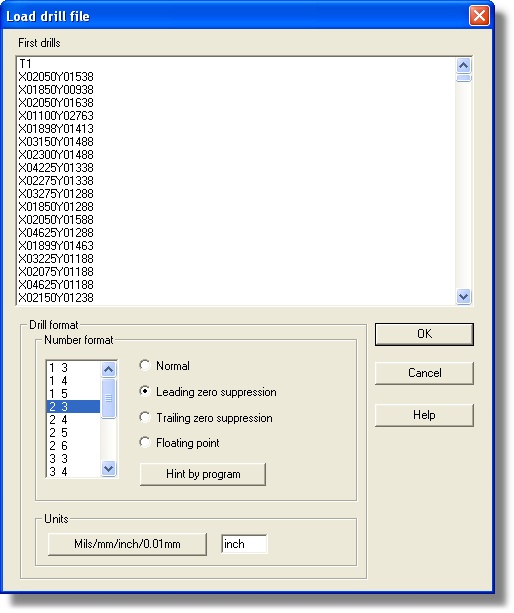Click up arrow of number format list
This screenshot has width=514, height=613.
(109, 369)
